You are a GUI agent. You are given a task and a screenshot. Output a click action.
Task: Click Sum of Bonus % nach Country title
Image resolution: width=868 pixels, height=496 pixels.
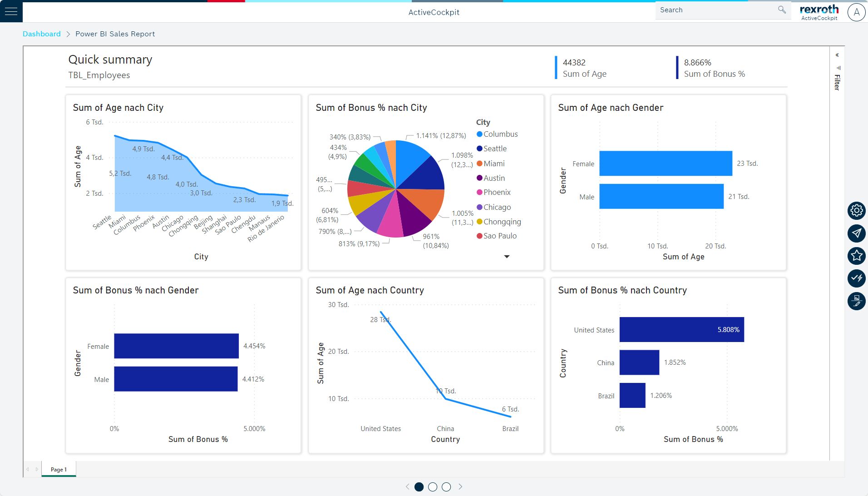622,290
